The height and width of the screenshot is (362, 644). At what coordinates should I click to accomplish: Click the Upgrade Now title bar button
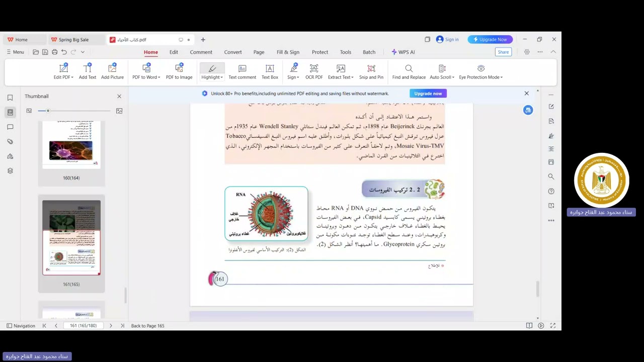pyautogui.click(x=490, y=39)
